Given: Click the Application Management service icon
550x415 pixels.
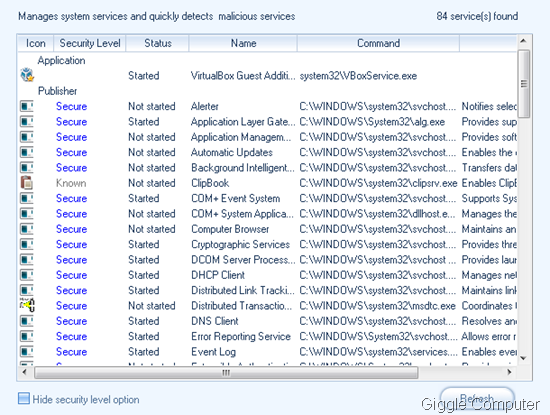Looking at the screenshot, I should pyautogui.click(x=27, y=137).
